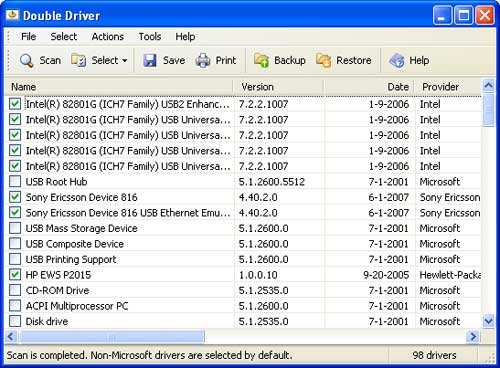The image size is (500, 368).
Task: Click the Scan is completed status message
Action: pos(149,355)
